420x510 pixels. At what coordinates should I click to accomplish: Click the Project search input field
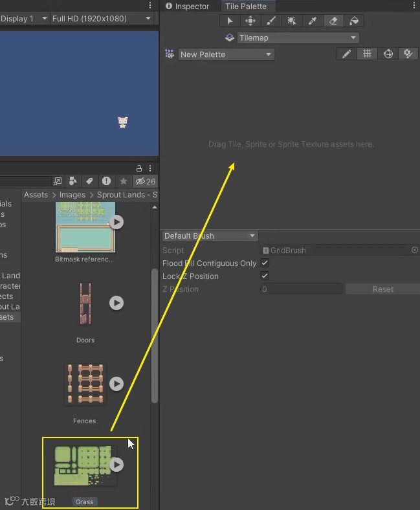click(25, 181)
